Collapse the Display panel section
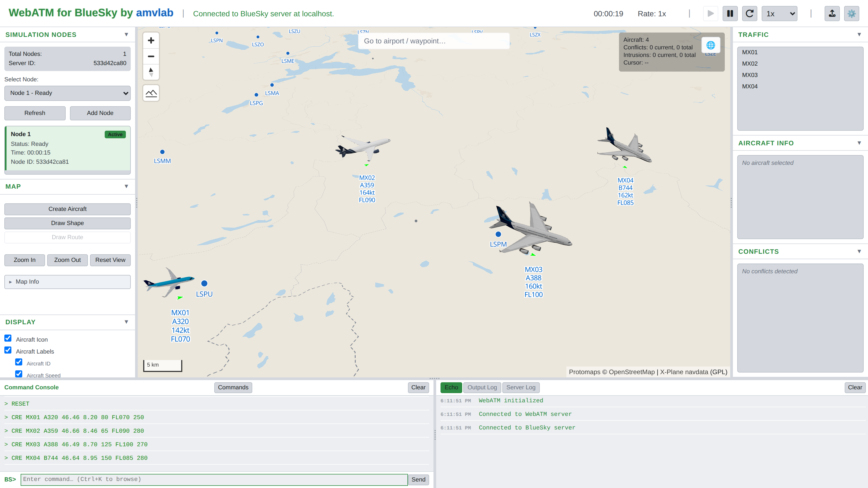Image resolution: width=868 pixels, height=488 pixels. [x=126, y=322]
